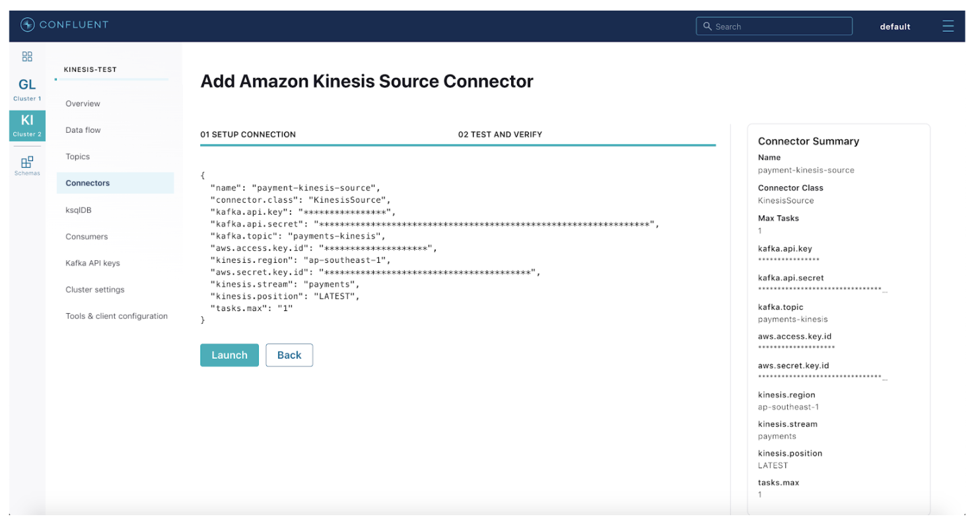Click the Confluent logo icon
Viewport: 980px width, 531px height.
pyautogui.click(x=28, y=25)
